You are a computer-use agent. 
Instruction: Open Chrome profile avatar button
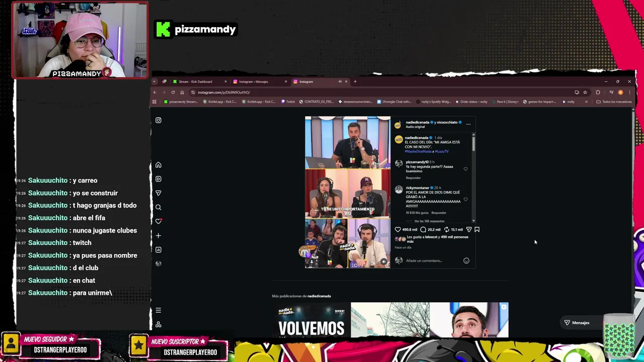[x=620, y=92]
